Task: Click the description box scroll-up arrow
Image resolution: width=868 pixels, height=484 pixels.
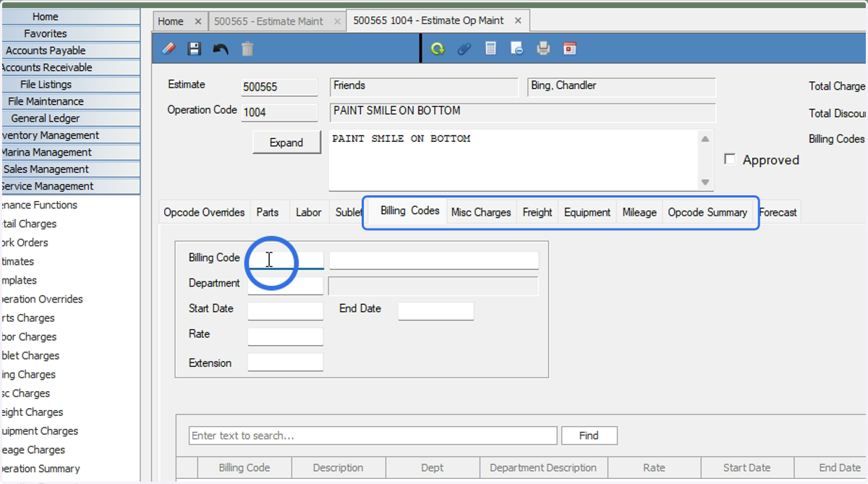Action: tap(705, 139)
